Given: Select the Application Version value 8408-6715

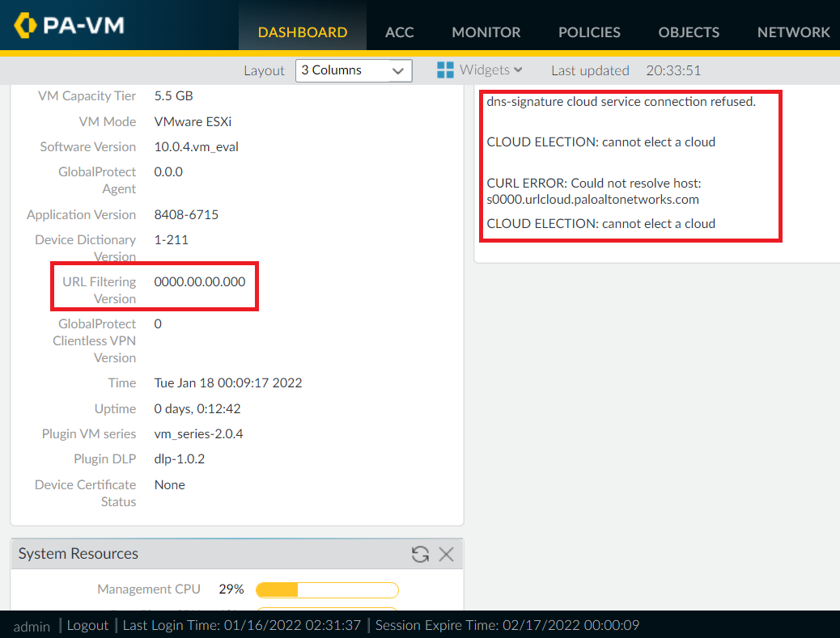Looking at the screenshot, I should click(x=186, y=214).
